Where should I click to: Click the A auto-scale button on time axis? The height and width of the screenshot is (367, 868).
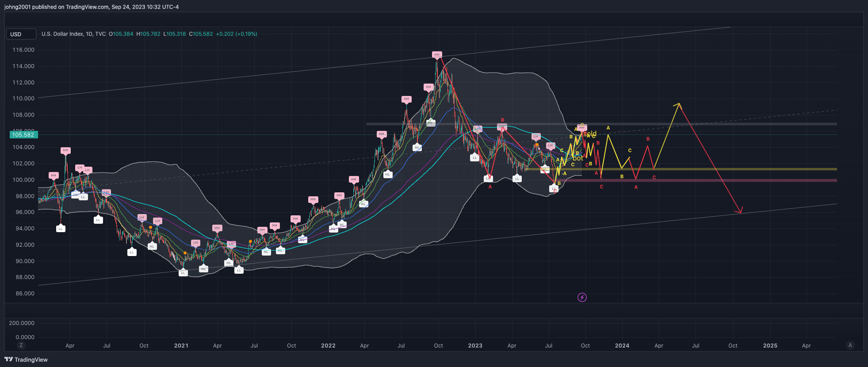(x=850, y=345)
